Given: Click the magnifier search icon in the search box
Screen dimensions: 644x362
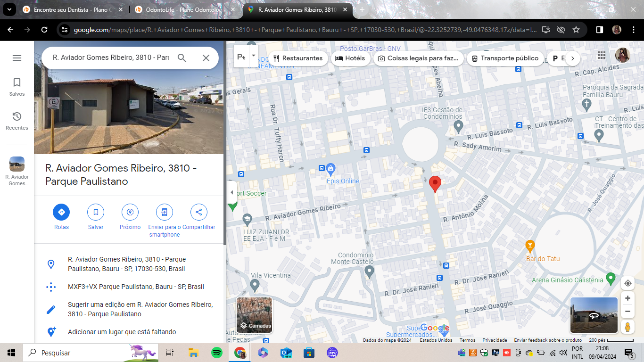Looking at the screenshot, I should (x=182, y=58).
